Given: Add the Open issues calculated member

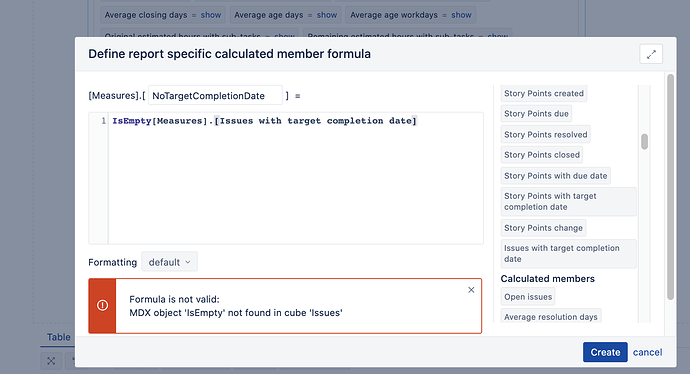Looking at the screenshot, I should pos(528,297).
